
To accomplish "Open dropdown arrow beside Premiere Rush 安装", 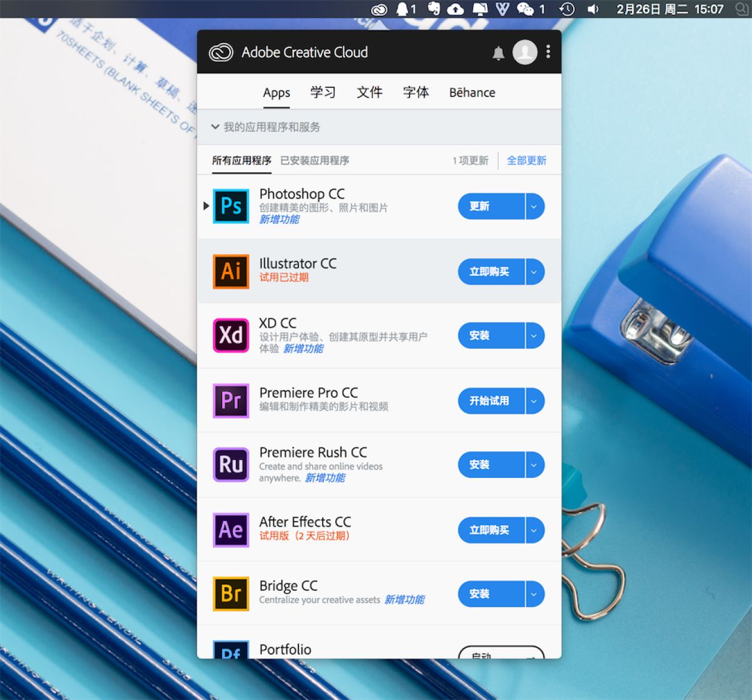I will (x=534, y=465).
